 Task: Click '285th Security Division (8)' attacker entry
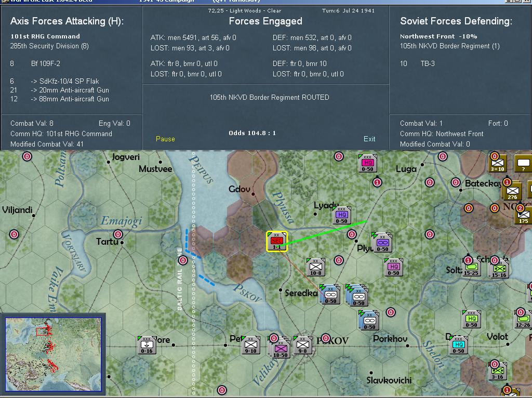click(49, 46)
